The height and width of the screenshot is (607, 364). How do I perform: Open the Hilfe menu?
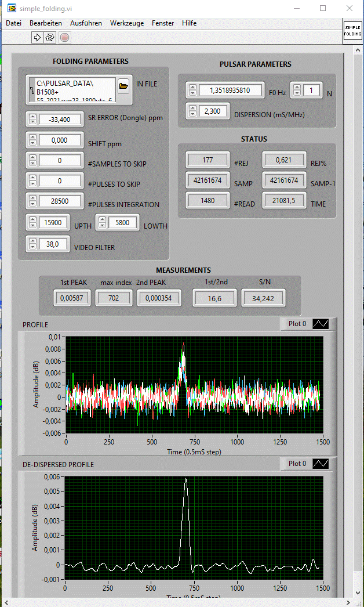[x=189, y=23]
